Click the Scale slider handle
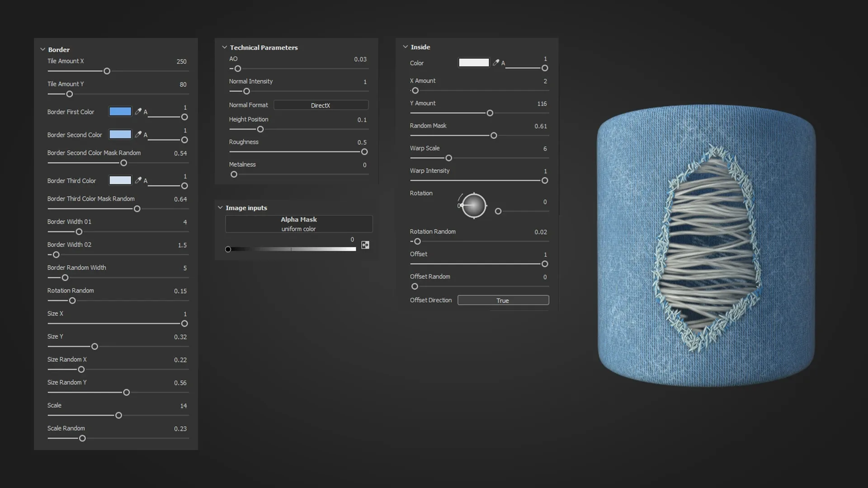The width and height of the screenshot is (868, 488). click(118, 415)
